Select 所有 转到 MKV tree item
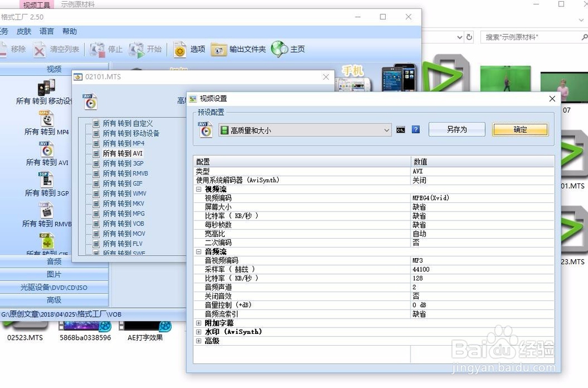The image size is (588, 388). pos(123,203)
